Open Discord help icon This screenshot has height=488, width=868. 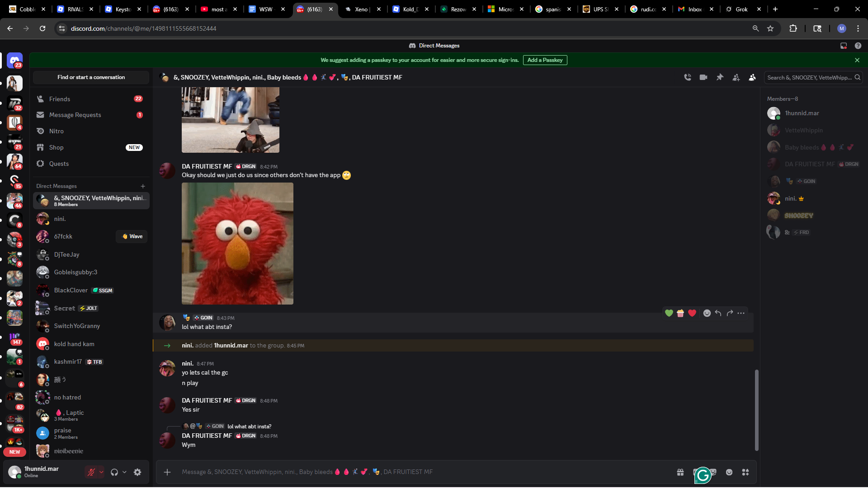coord(858,46)
